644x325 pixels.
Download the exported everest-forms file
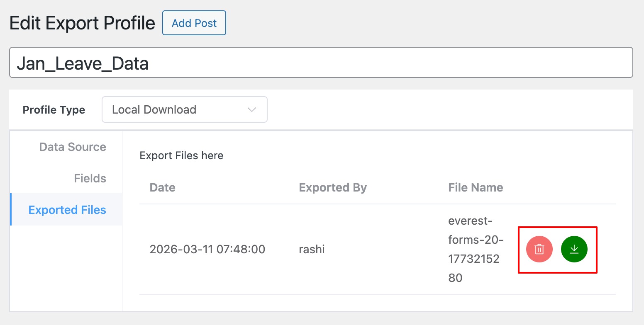click(574, 250)
